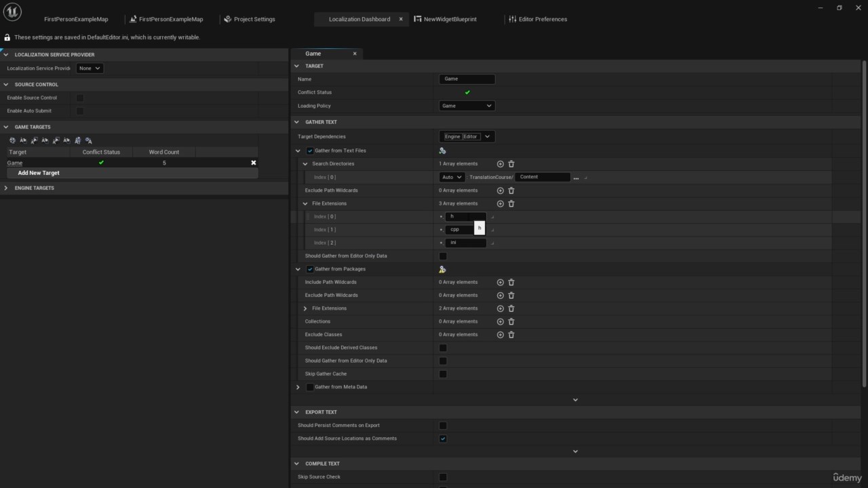868x488 pixels.
Task: Uncheck Gather from Packages
Action: tap(310, 269)
